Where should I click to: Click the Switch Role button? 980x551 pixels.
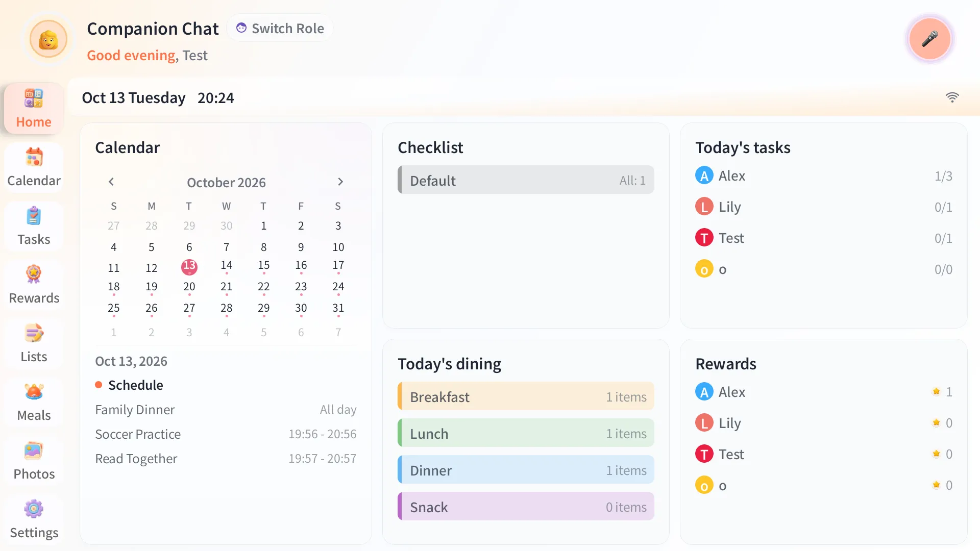(280, 28)
